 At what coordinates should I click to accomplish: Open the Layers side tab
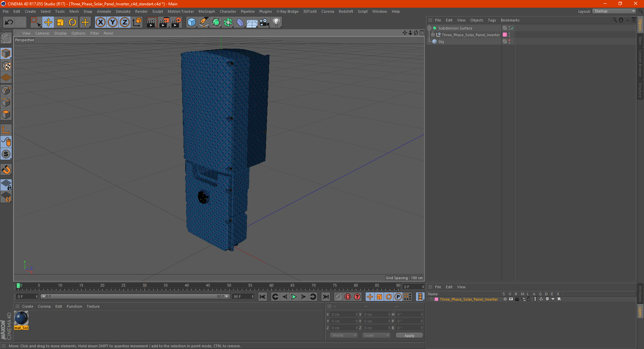(640, 312)
